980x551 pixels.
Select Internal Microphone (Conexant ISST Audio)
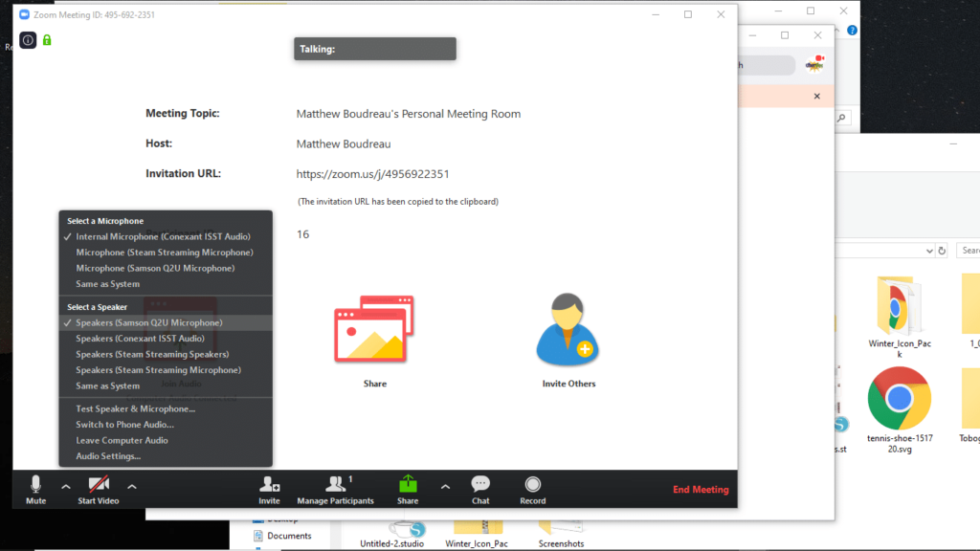(164, 236)
